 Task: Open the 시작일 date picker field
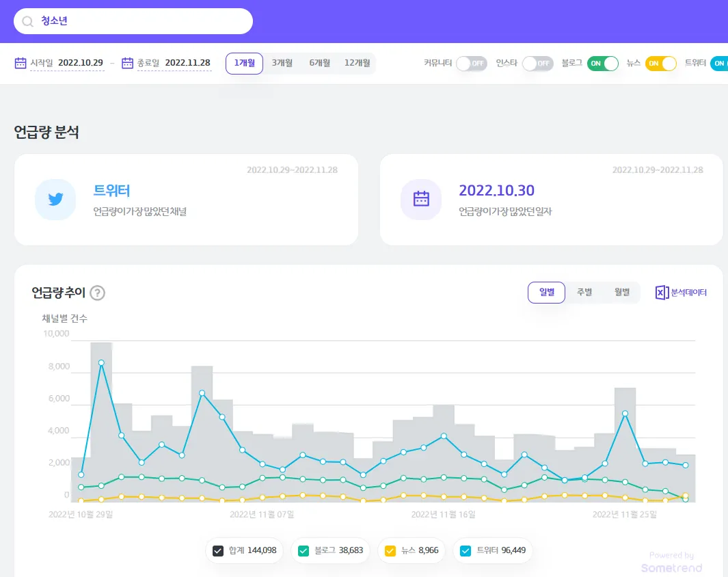point(81,63)
